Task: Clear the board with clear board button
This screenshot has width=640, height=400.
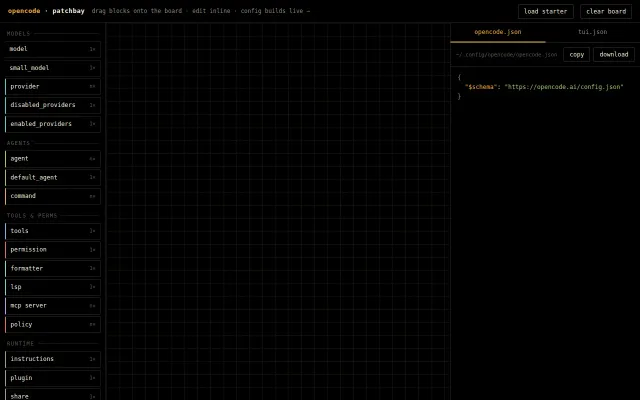Action: (606, 11)
